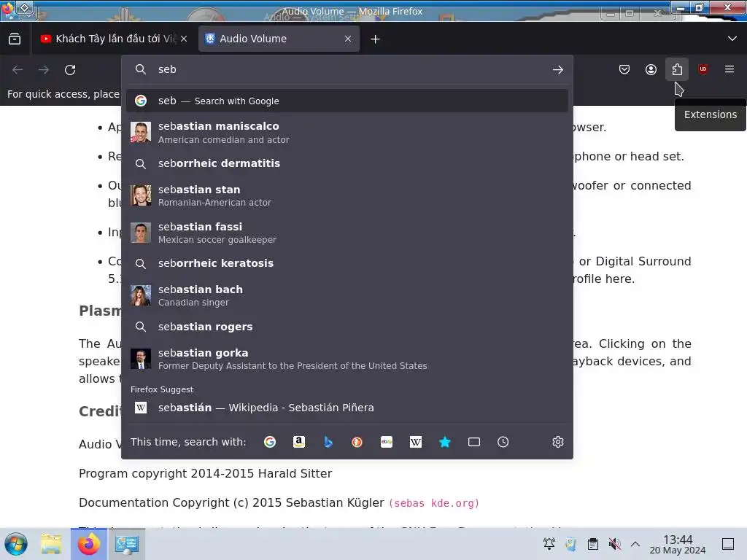This screenshot has height=560, width=747.
Task: Open the notifications bell tray icon
Action: point(549,544)
